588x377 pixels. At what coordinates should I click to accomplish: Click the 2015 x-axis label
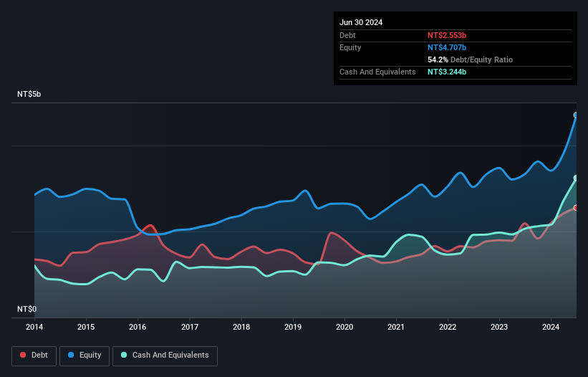tap(86, 327)
